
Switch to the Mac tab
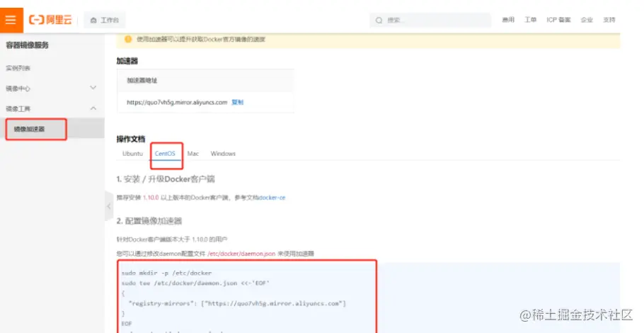click(x=193, y=153)
